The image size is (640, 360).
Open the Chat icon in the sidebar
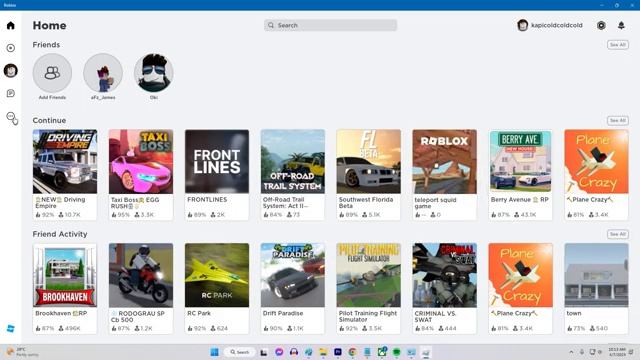pos(11,93)
